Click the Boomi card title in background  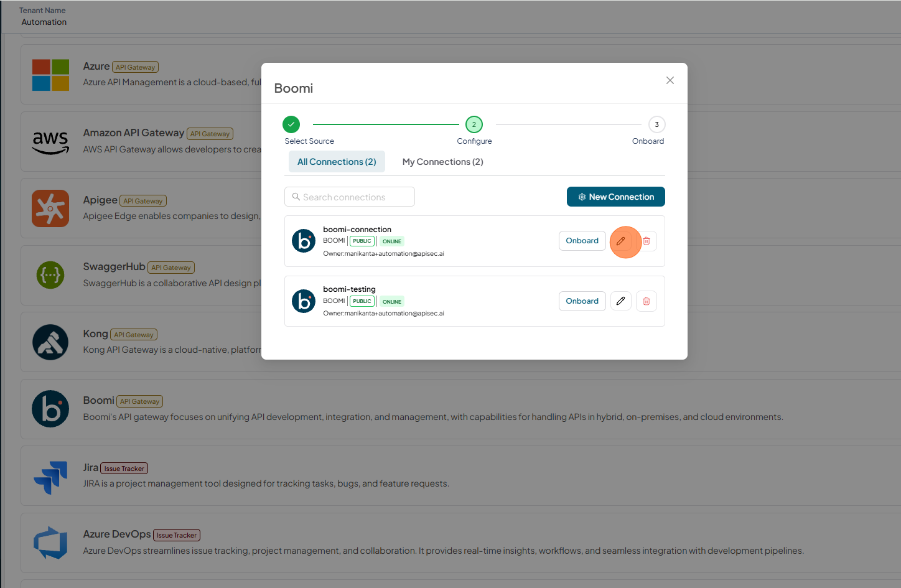click(x=99, y=400)
